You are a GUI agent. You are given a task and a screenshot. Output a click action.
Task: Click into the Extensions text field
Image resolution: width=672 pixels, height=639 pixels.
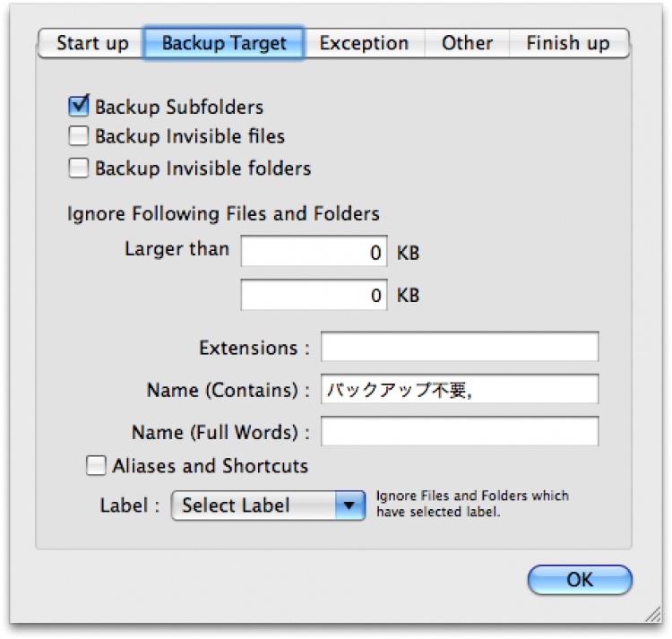[459, 347]
